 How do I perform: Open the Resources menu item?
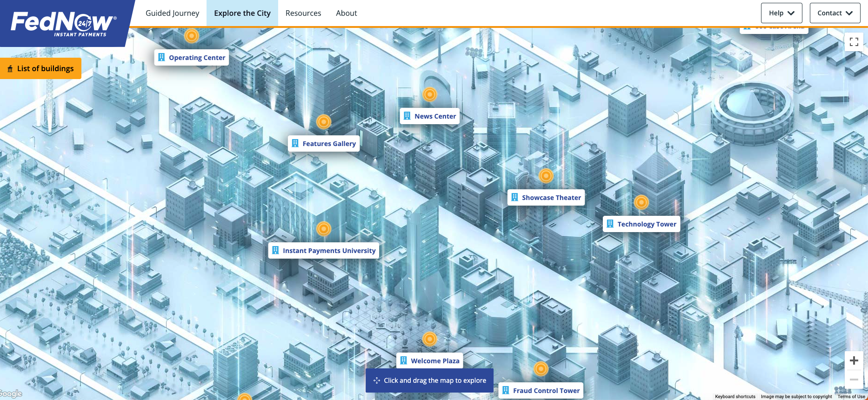[303, 13]
